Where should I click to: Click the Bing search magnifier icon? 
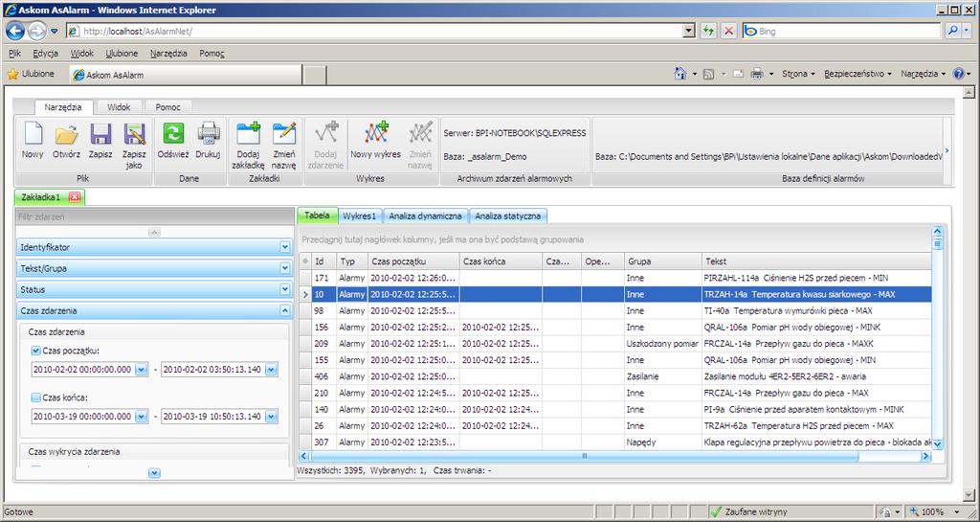coord(952,30)
